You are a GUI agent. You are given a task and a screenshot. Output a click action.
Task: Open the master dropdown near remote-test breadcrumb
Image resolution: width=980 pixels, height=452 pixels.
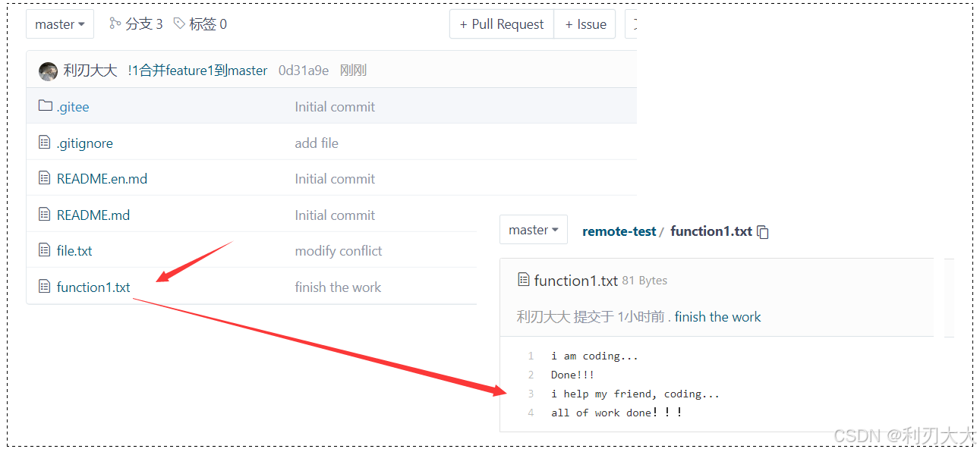[534, 230]
